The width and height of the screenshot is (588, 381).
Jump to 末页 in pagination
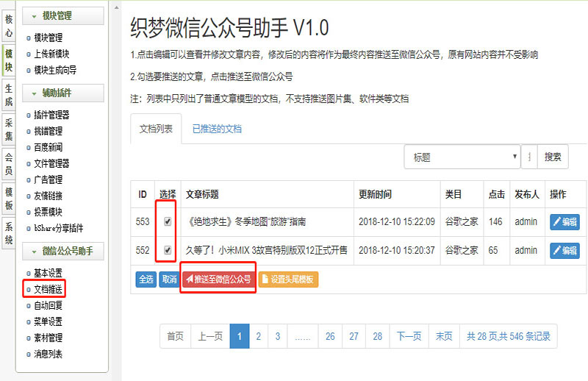[x=444, y=336]
